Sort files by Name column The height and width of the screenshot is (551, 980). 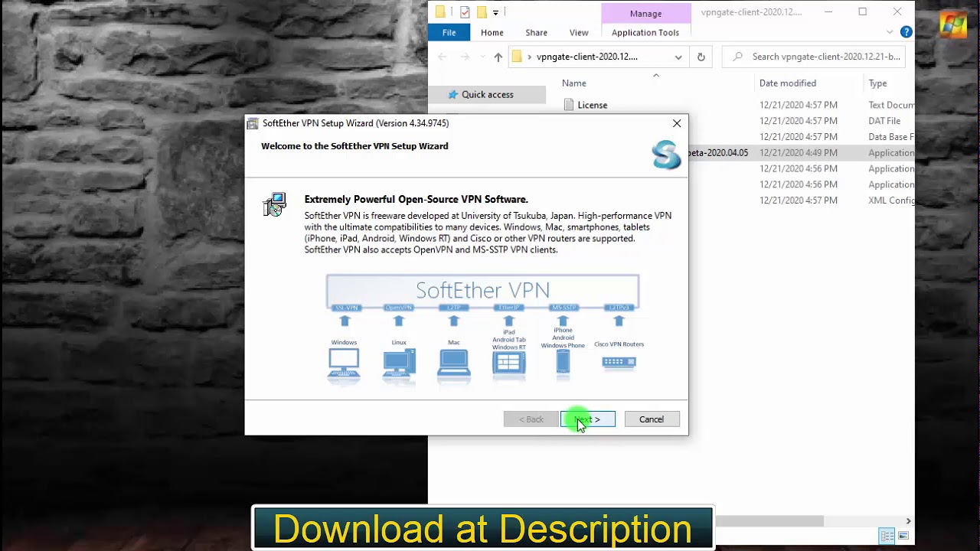point(574,83)
